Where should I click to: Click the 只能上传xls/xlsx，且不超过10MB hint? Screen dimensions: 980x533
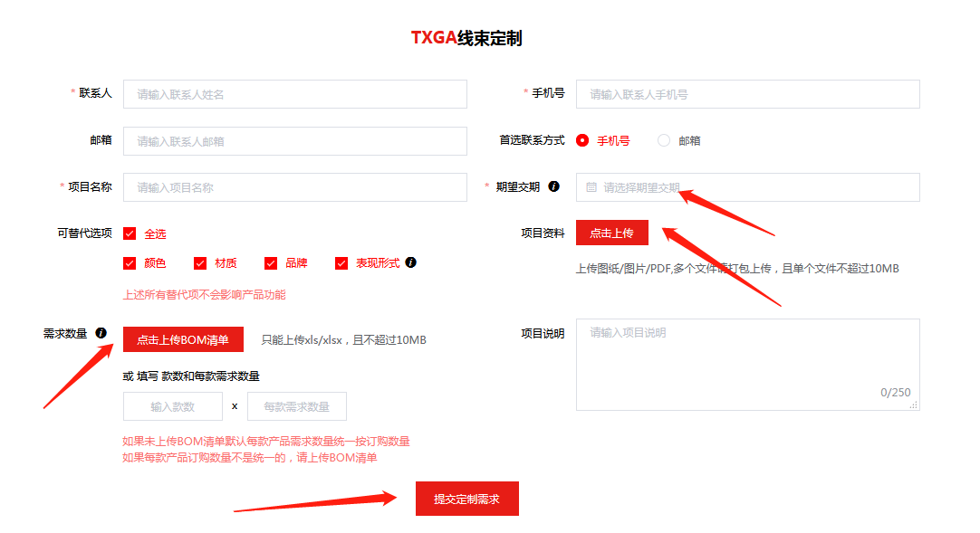344,339
